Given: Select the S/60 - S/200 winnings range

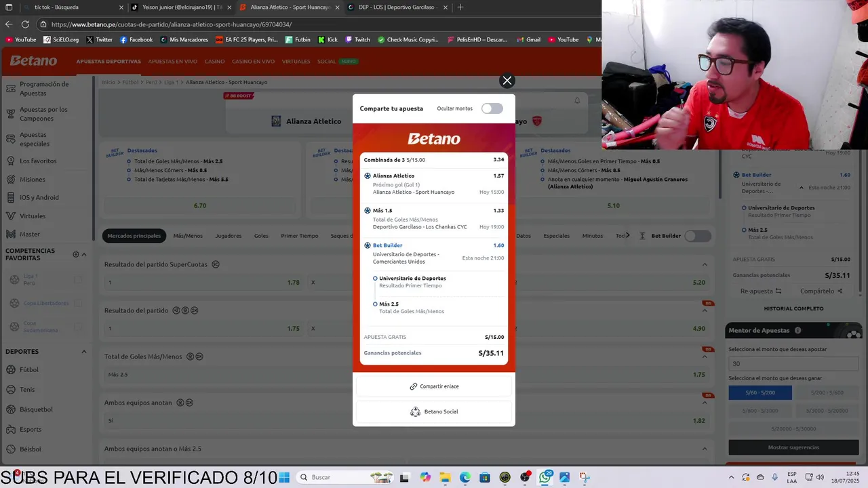Looking at the screenshot, I should pyautogui.click(x=760, y=392).
